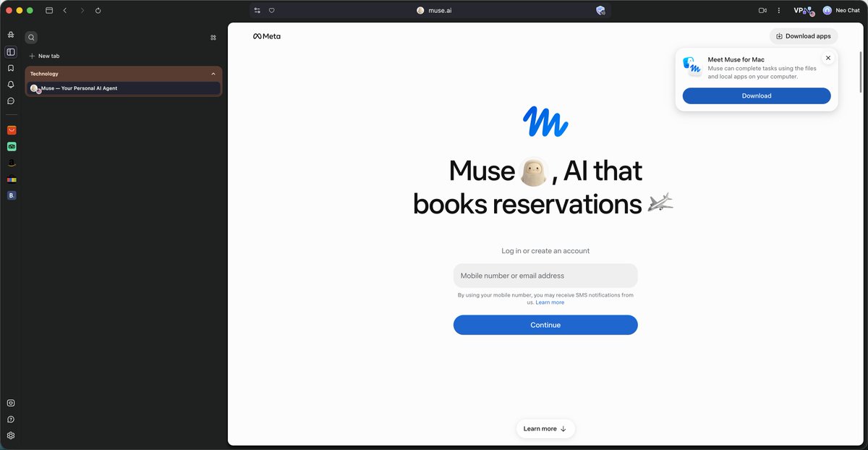Open the help question-mark icon
The width and height of the screenshot is (868, 450).
pyautogui.click(x=11, y=420)
